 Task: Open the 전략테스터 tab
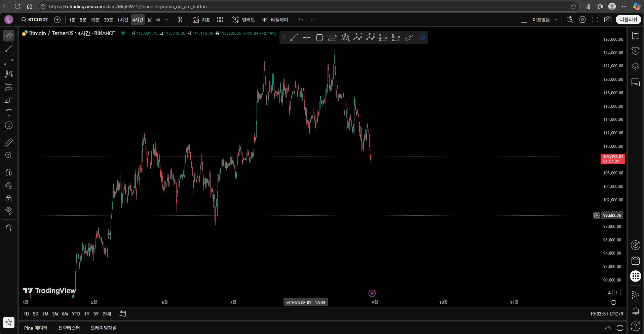coord(69,328)
